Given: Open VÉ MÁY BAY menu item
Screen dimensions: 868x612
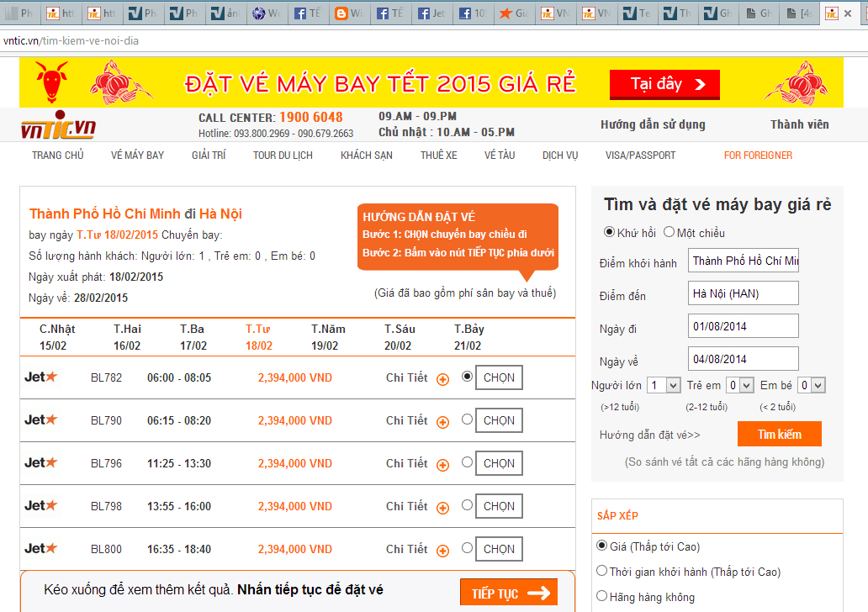Looking at the screenshot, I should pyautogui.click(x=137, y=156).
